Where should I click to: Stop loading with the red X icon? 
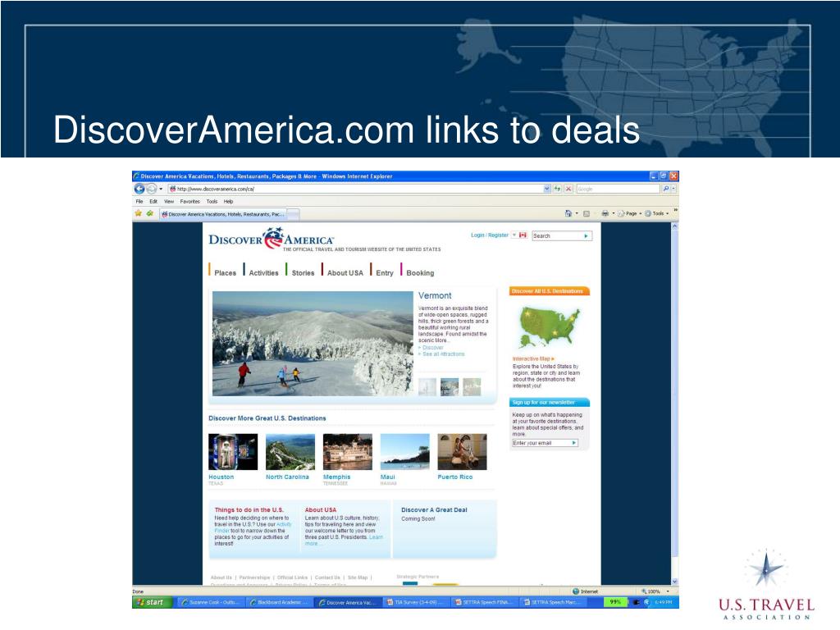[x=568, y=189]
